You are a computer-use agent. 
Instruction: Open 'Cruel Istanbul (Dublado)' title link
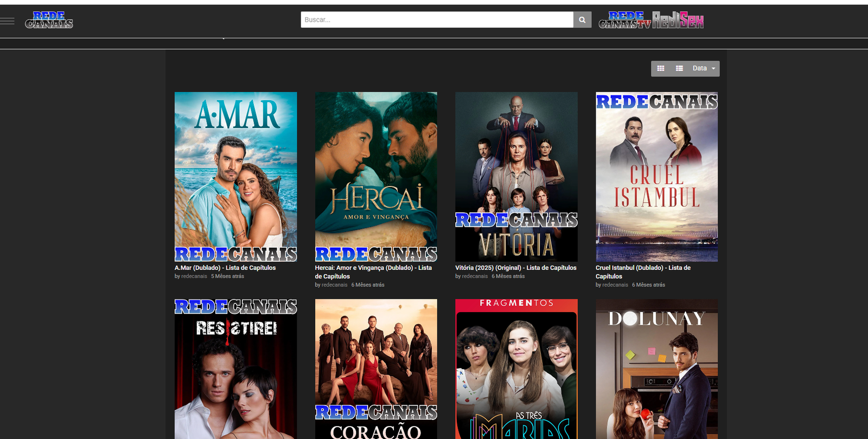(643, 272)
